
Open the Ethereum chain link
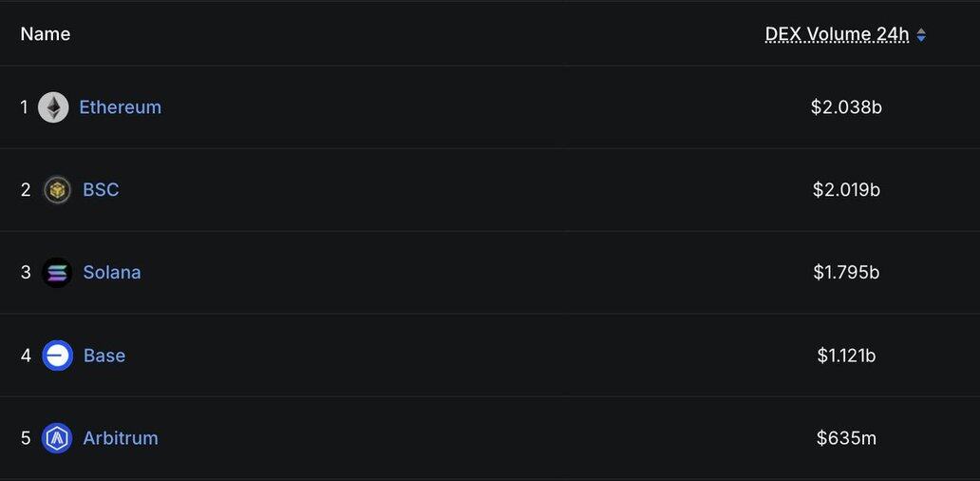(120, 107)
